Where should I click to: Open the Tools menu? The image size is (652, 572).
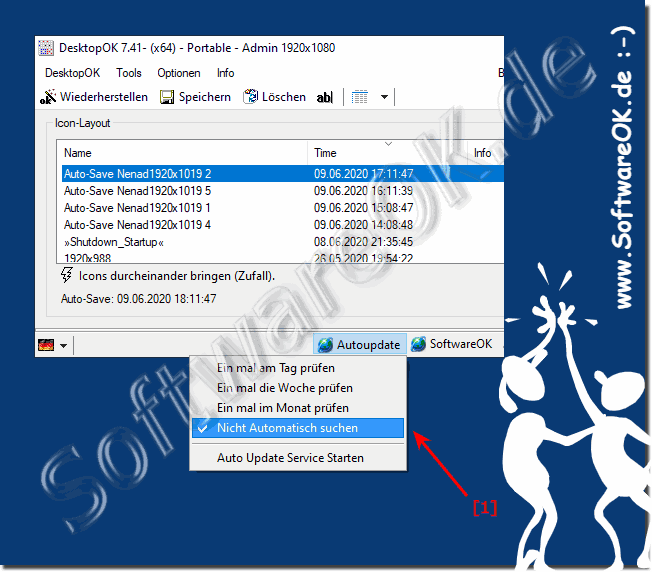pos(129,73)
